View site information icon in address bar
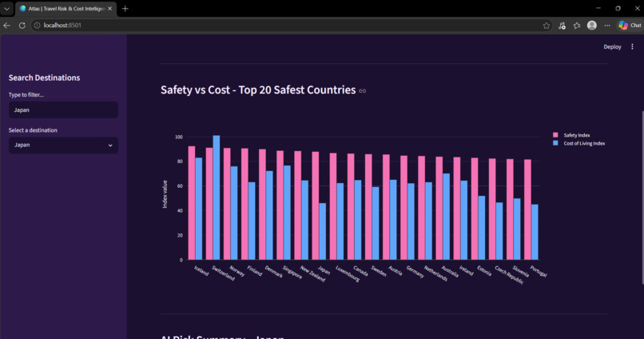The image size is (644, 339). point(37,26)
